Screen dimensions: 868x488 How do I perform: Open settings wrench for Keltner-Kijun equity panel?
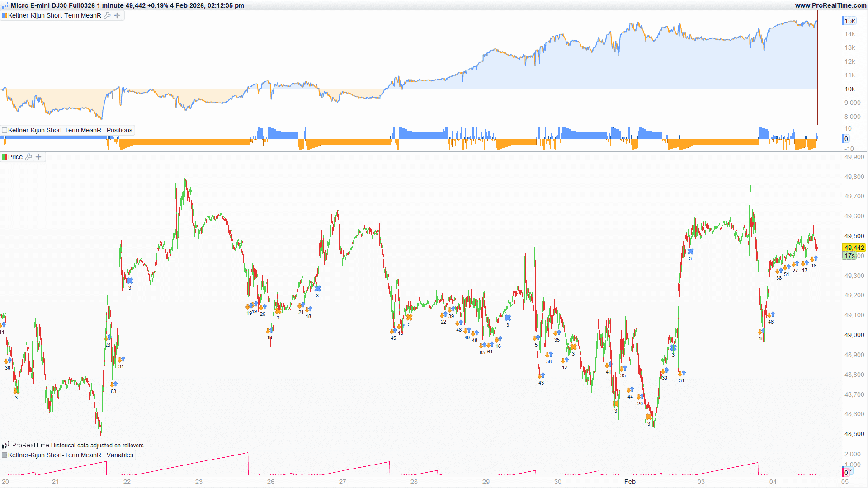point(107,15)
